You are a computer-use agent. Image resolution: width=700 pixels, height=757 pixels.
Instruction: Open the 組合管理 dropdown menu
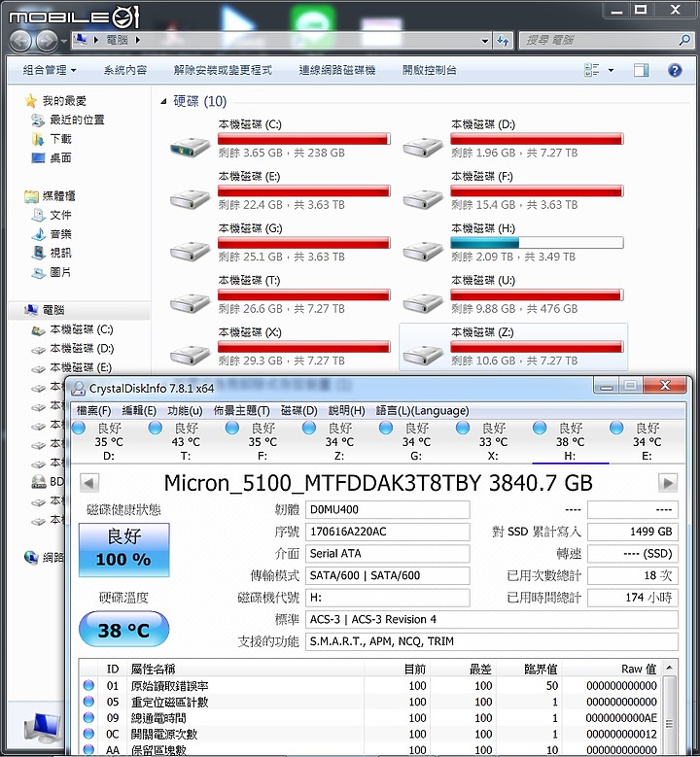coord(50,71)
